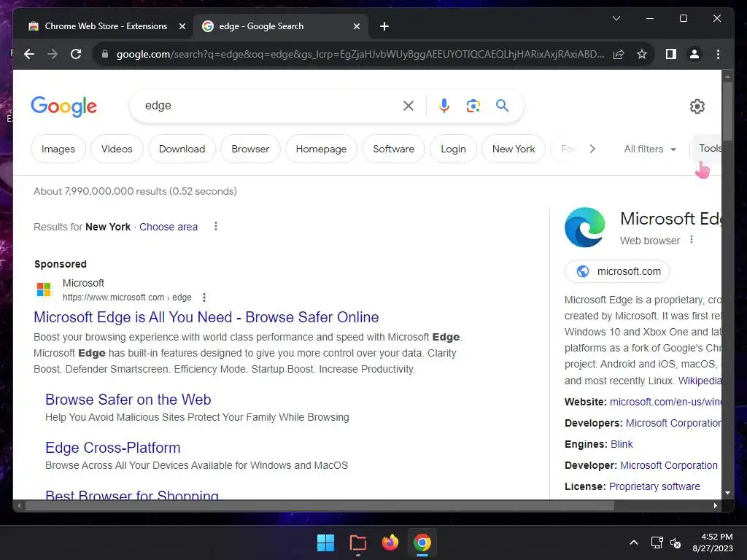Click the Microsoft four-square logo

click(x=44, y=289)
